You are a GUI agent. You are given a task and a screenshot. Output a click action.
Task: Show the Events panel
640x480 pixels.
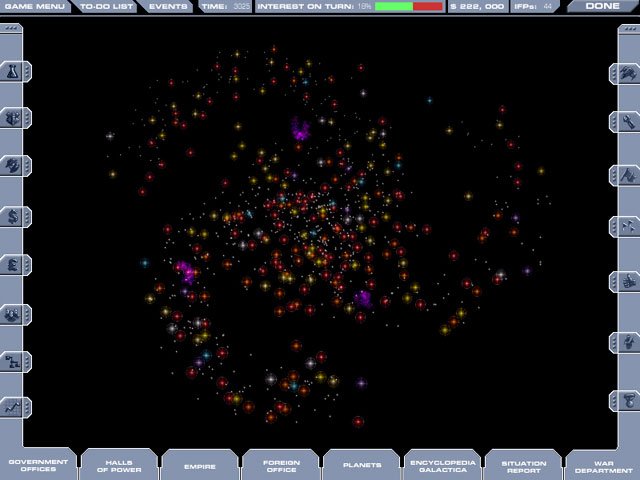coord(165,6)
